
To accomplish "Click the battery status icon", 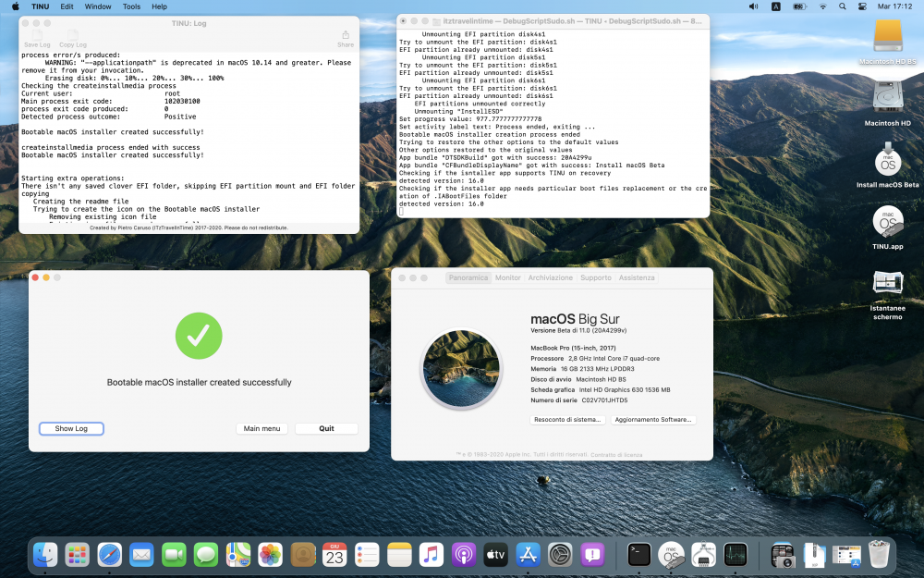I will coord(799,6).
